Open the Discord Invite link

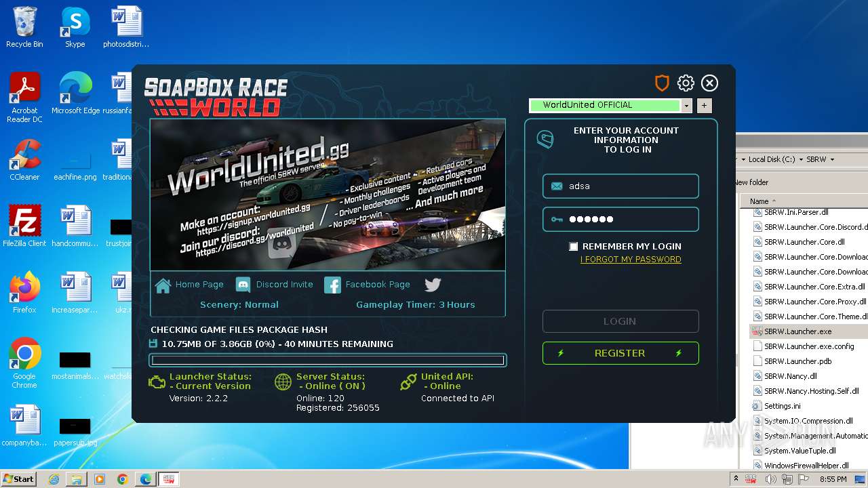click(x=275, y=285)
